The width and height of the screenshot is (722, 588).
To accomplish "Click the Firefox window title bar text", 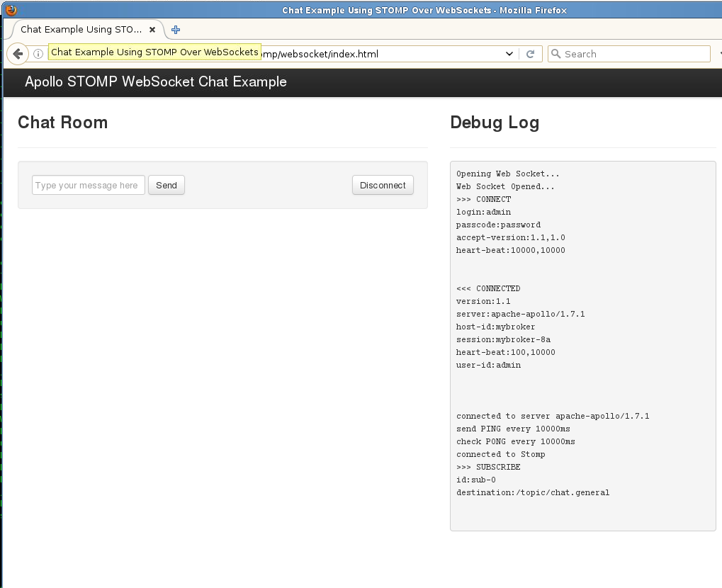I will pos(424,10).
